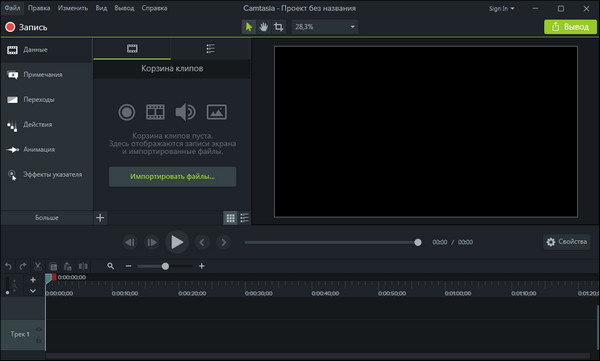Switch clip bin to details list view
The image size is (600, 361).
(244, 218)
